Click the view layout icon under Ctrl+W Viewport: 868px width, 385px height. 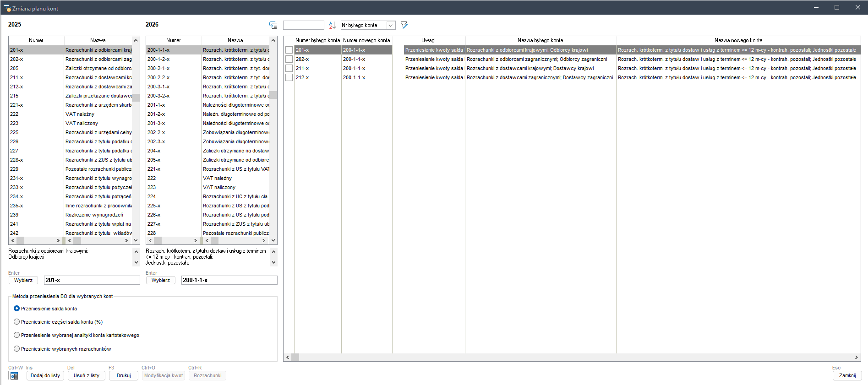(14, 376)
